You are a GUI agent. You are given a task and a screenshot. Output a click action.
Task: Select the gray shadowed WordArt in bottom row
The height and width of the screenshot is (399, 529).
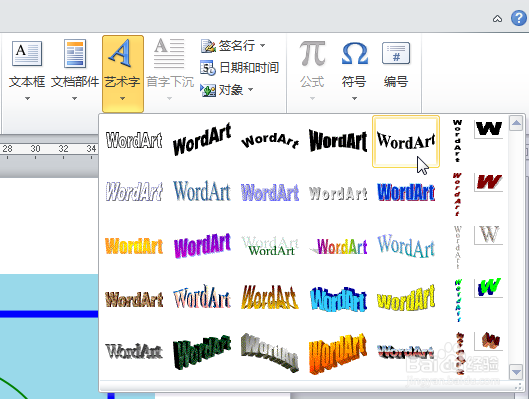(134, 351)
